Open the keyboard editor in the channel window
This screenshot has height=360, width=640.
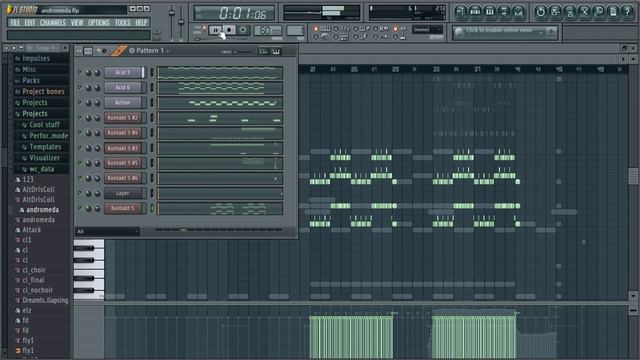pyautogui.click(x=276, y=51)
